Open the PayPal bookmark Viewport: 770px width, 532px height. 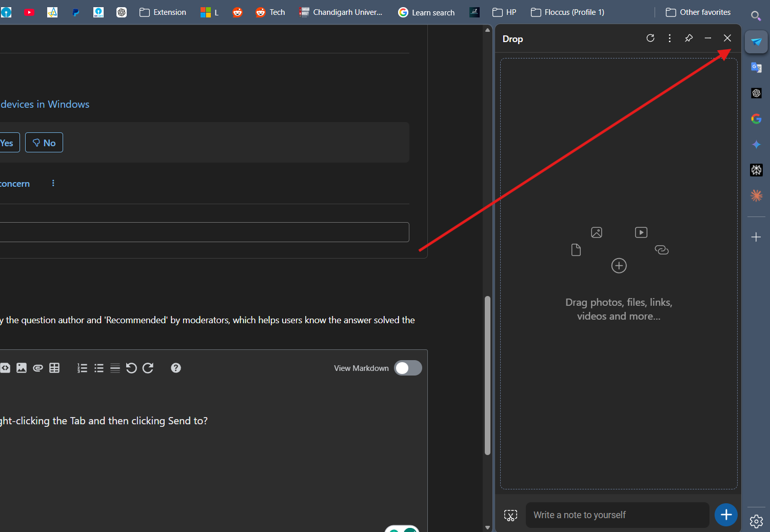75,12
